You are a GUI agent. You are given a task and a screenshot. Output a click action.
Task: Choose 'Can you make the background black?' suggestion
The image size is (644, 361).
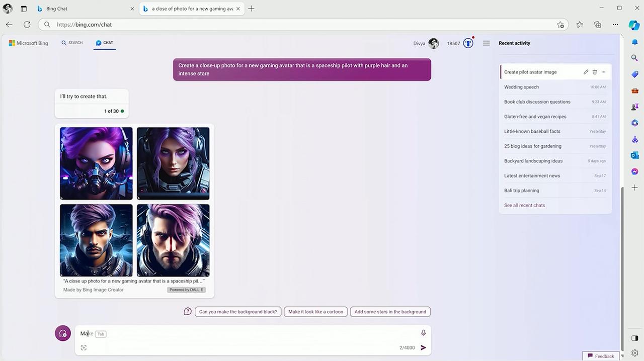238,312
